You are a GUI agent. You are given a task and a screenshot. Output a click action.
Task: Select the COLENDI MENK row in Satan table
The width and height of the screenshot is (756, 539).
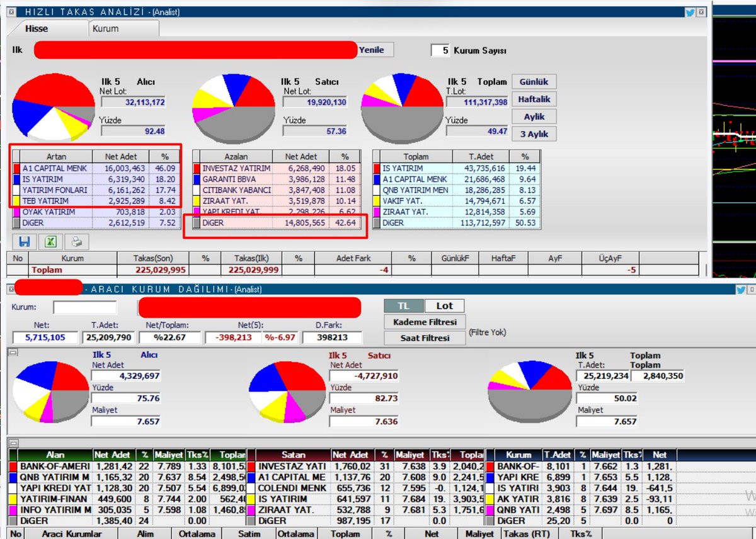(x=367, y=487)
